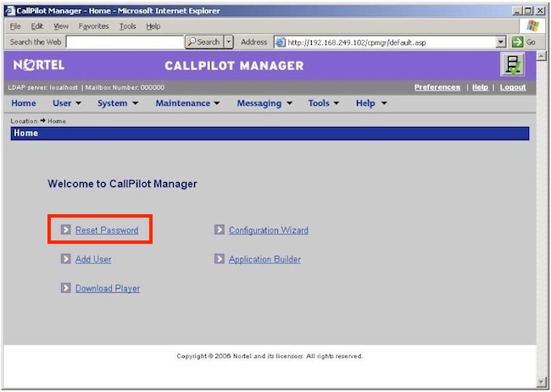Click the arrow icon beside Application Builder
Screen dimensions: 551x392
pyautogui.click(x=220, y=258)
